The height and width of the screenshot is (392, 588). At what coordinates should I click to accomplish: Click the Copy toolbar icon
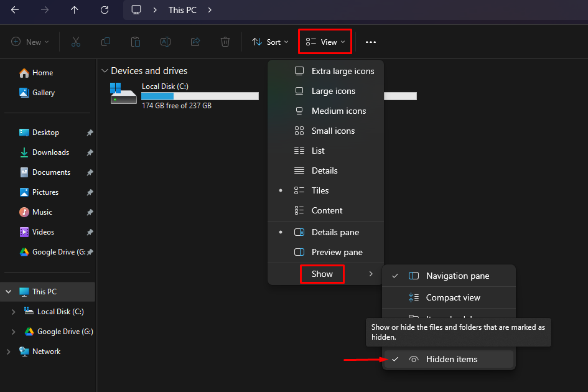pos(106,42)
